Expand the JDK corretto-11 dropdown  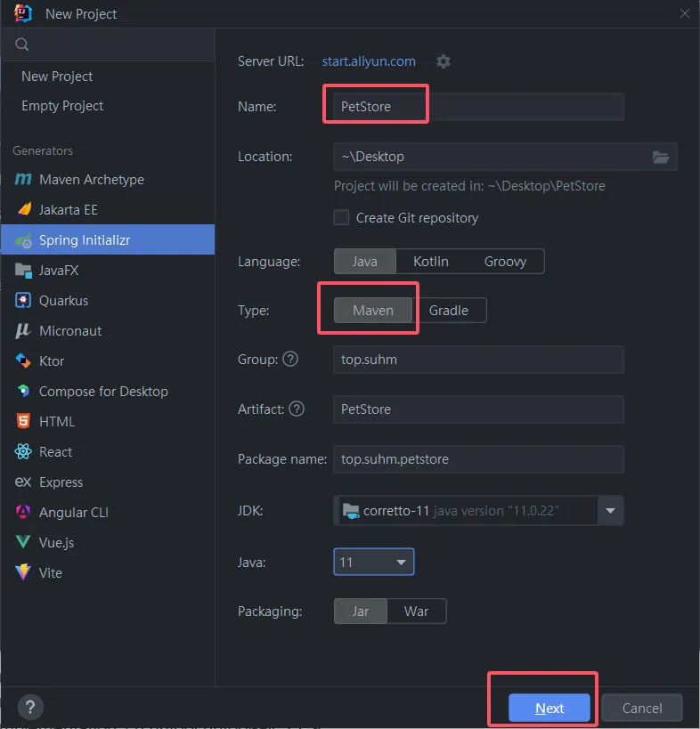pyautogui.click(x=610, y=511)
